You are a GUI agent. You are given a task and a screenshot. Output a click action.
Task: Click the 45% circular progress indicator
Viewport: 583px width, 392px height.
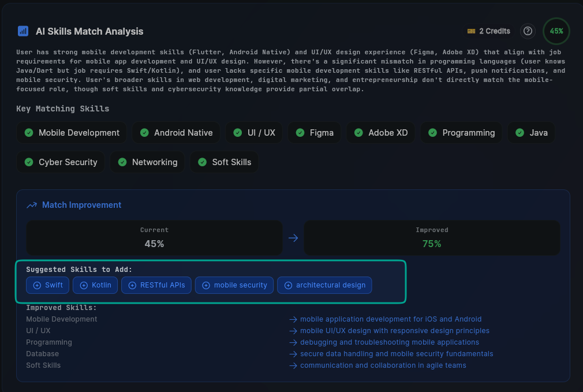(556, 31)
